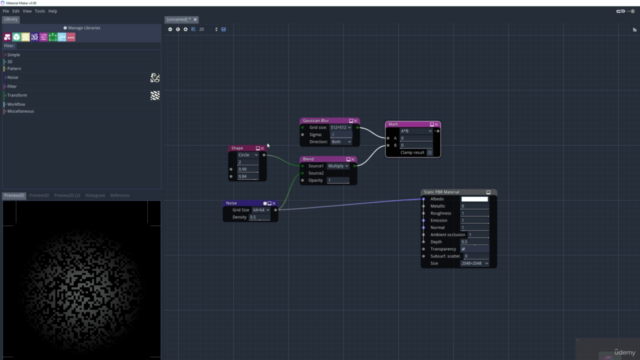Screen dimensions: 640x360
Task: Click the Noise Density value field
Action: 260,217
